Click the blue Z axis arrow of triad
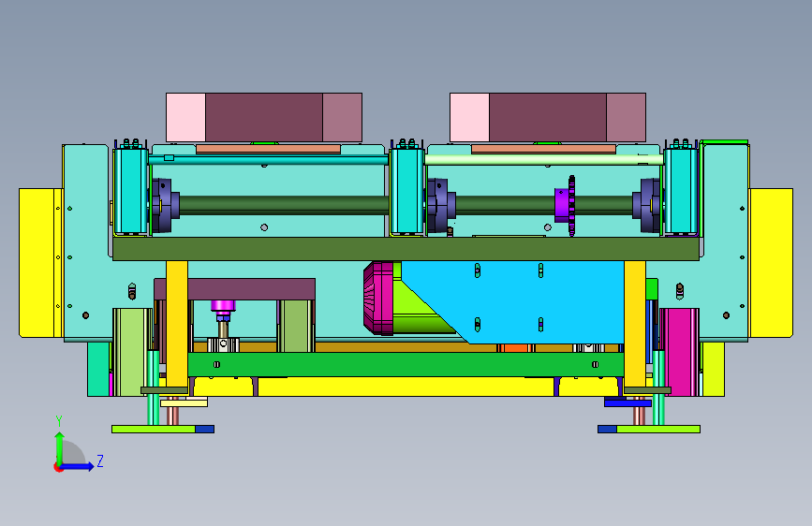Viewport: 812px width, 526px height. point(78,466)
